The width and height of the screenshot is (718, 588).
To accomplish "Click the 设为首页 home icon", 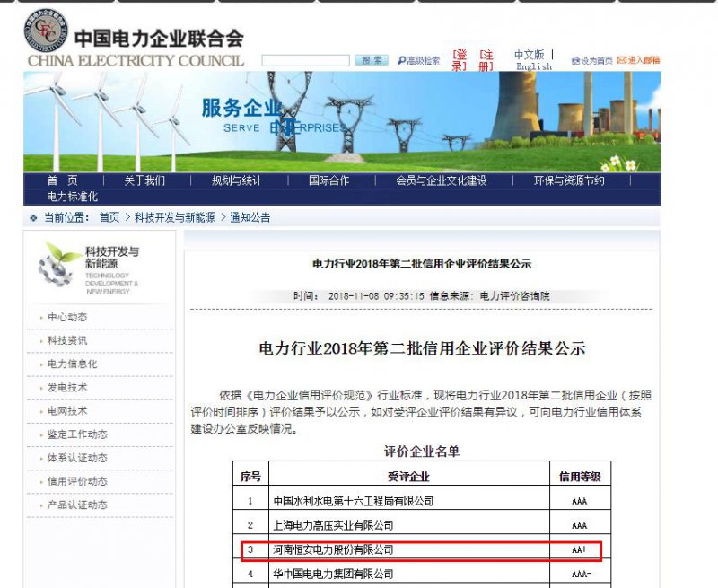I will [x=575, y=60].
